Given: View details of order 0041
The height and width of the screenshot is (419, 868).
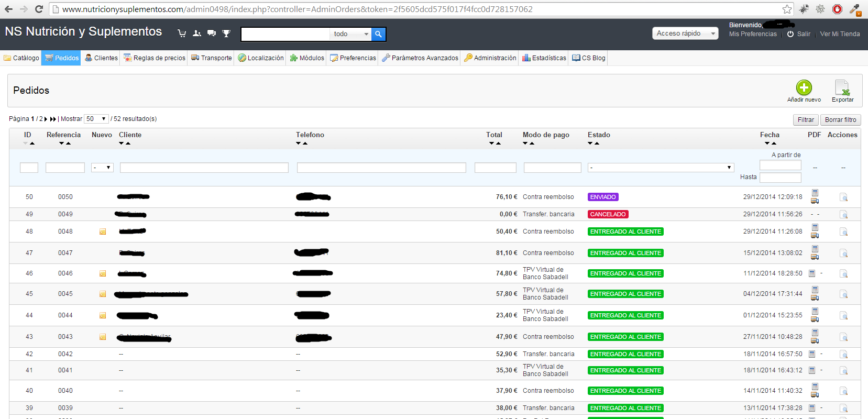Looking at the screenshot, I should coord(843,371).
